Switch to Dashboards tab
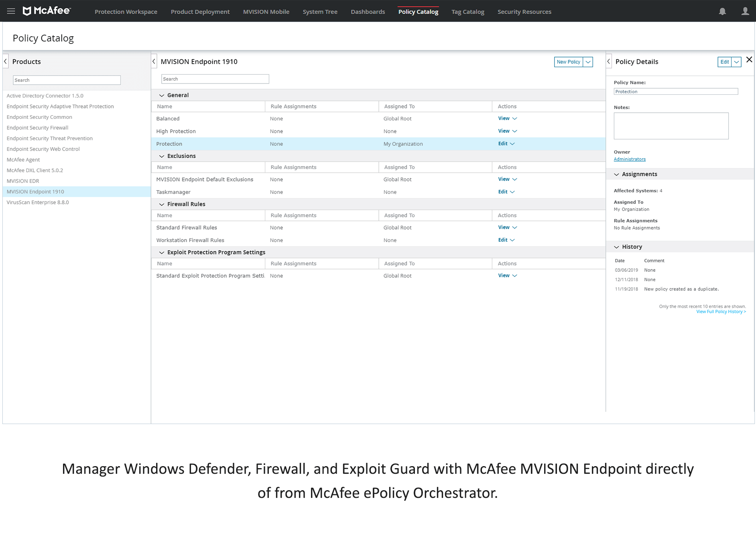Screen dimensions: 756x540 (x=368, y=12)
